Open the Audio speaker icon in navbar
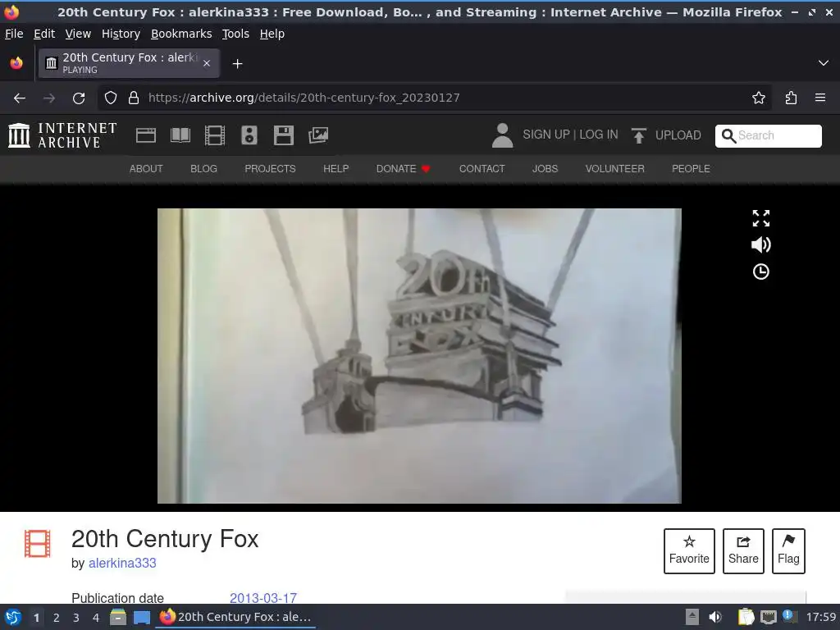The image size is (840, 630). click(x=249, y=135)
